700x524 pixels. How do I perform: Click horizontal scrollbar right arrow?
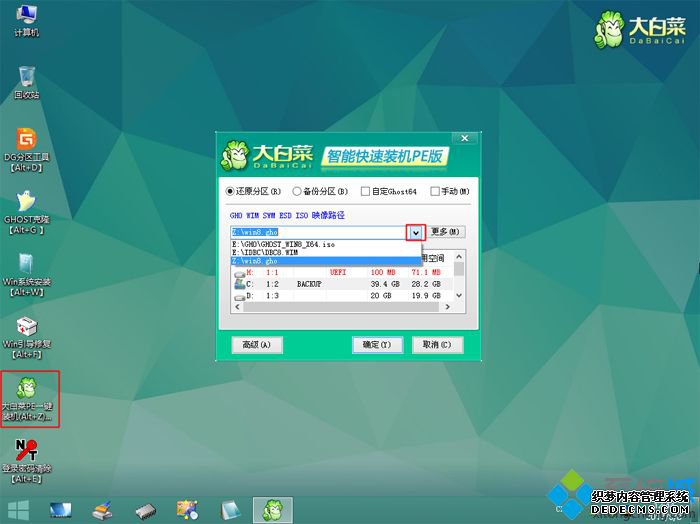[448, 307]
